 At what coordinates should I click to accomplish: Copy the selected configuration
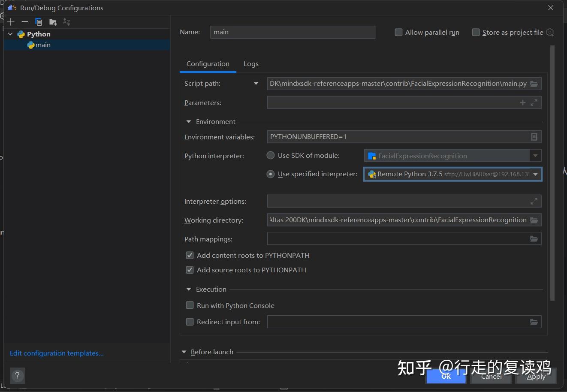39,22
